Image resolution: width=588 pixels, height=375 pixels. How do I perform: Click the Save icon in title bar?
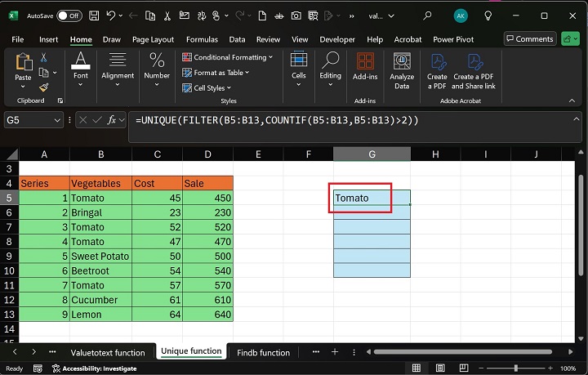pyautogui.click(x=96, y=16)
